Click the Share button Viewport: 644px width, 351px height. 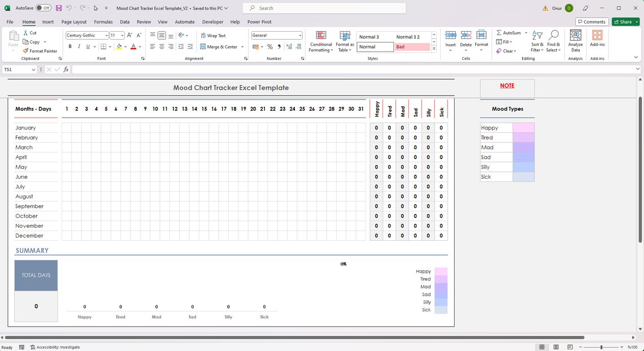(624, 21)
